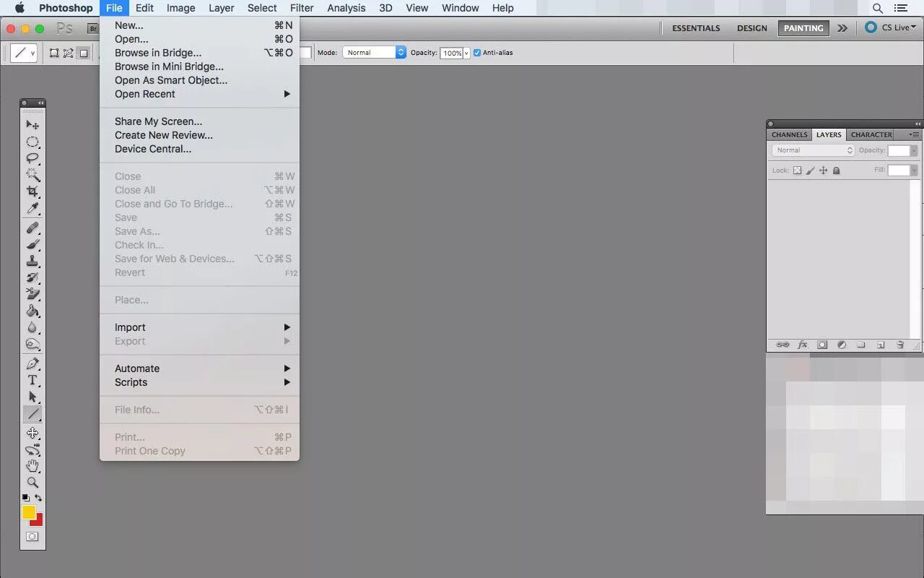Choose Open As Smart Object...

[199, 80]
